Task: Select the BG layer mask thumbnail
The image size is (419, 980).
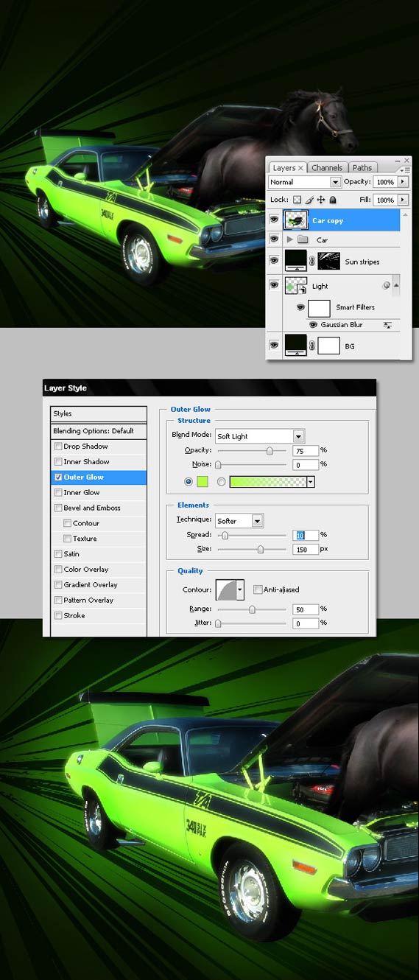Action: coord(328,344)
